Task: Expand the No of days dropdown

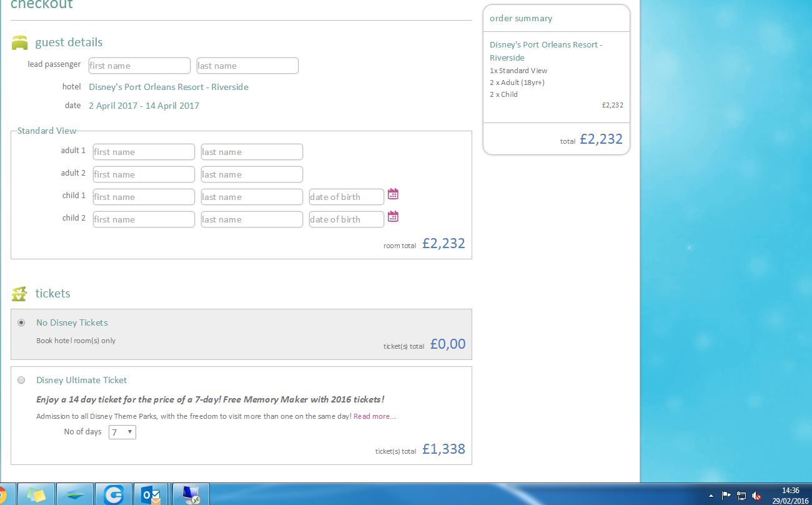Action: click(x=122, y=432)
